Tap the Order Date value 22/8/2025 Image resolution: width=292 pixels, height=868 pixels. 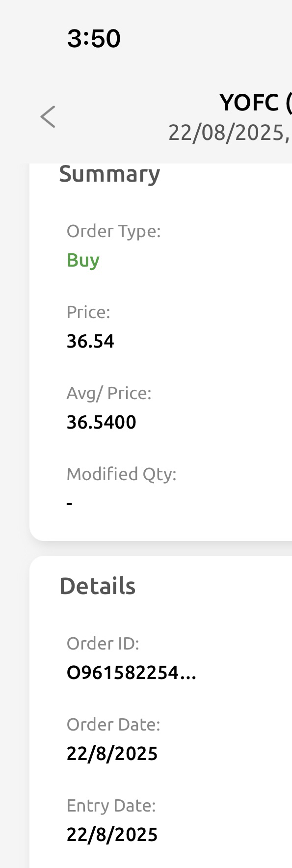(x=112, y=754)
